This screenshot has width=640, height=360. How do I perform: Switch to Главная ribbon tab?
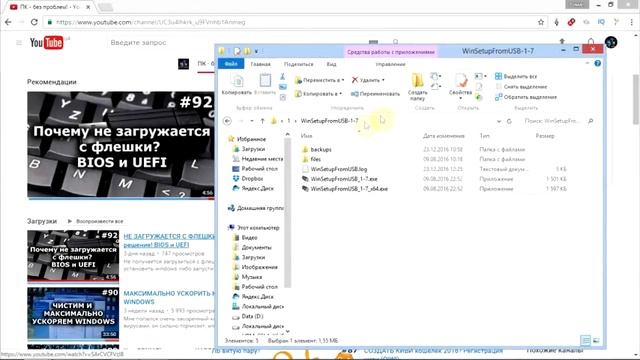tap(260, 64)
